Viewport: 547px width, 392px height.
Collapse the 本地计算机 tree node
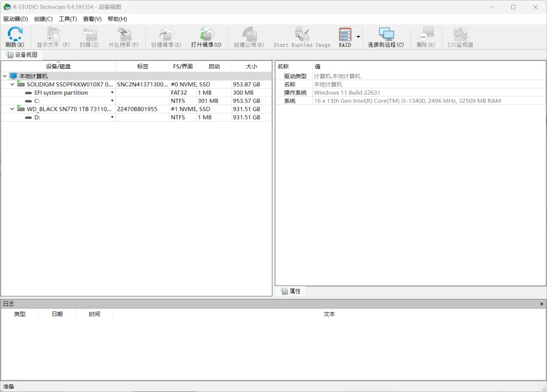5,75
